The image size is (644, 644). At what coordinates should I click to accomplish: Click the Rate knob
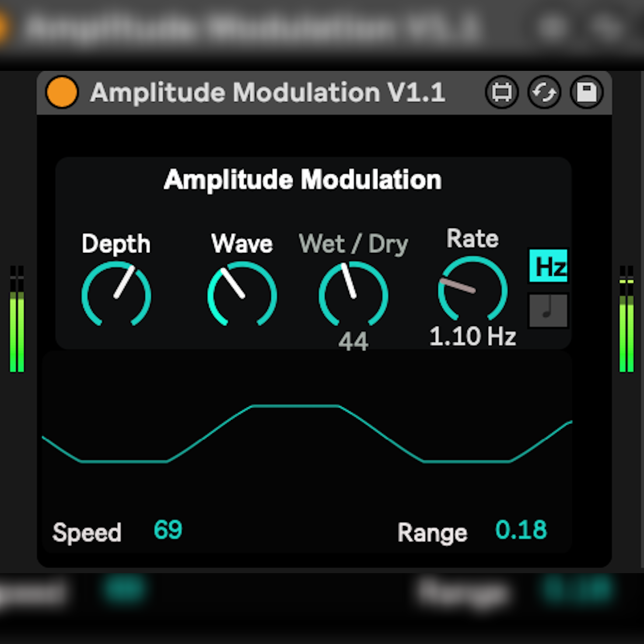pyautogui.click(x=472, y=289)
